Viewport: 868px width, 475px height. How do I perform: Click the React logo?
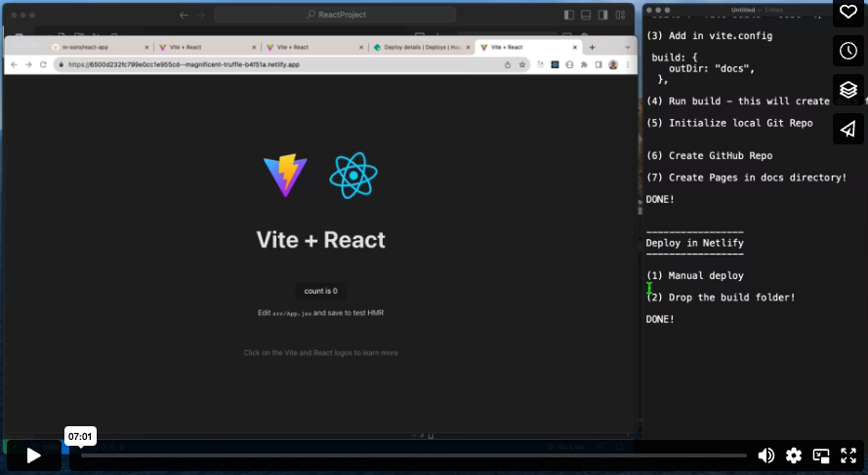point(353,176)
